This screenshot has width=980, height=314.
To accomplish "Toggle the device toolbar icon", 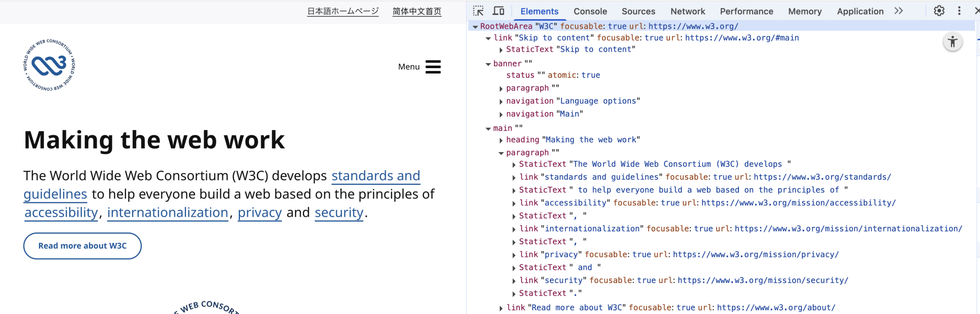I will [498, 11].
